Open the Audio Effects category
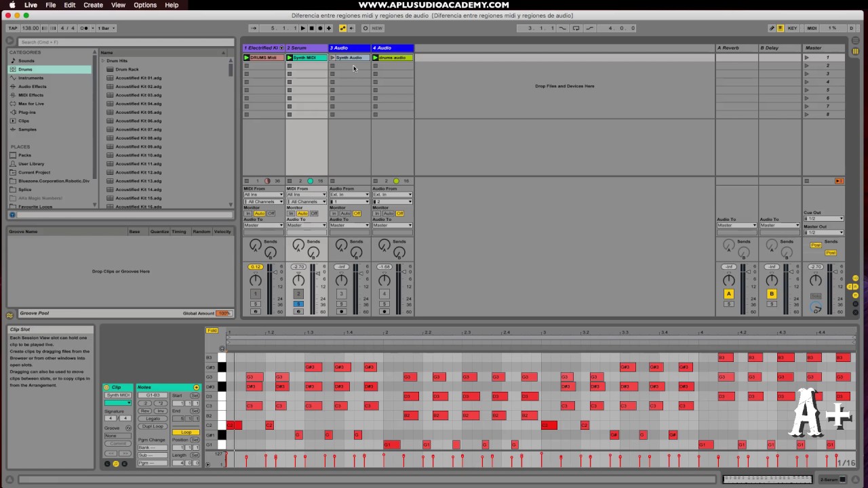 32,87
